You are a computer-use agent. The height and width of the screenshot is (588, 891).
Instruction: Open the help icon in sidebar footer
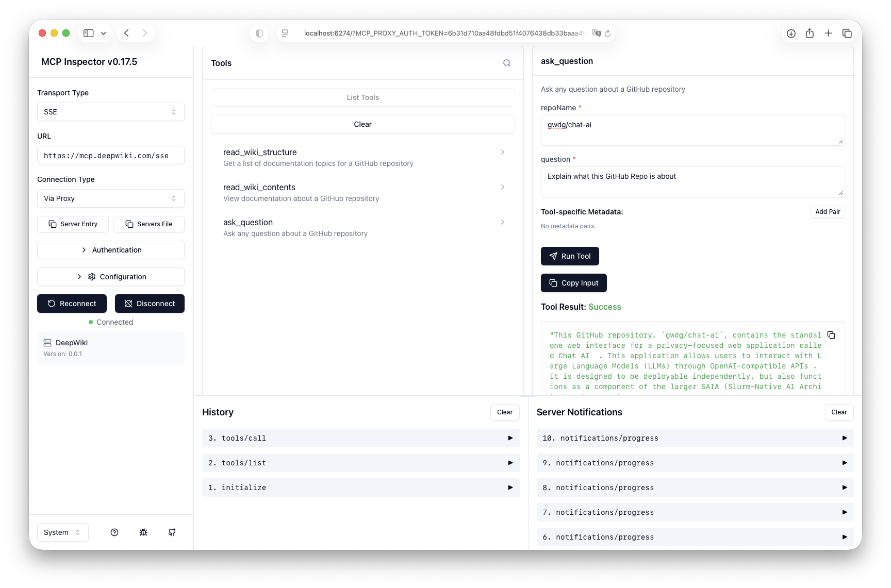point(114,532)
